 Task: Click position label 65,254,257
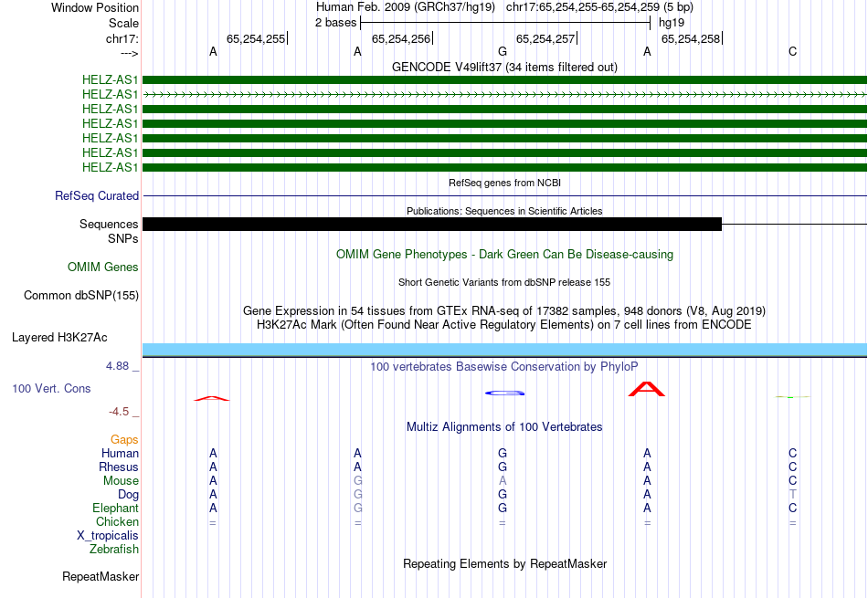545,38
